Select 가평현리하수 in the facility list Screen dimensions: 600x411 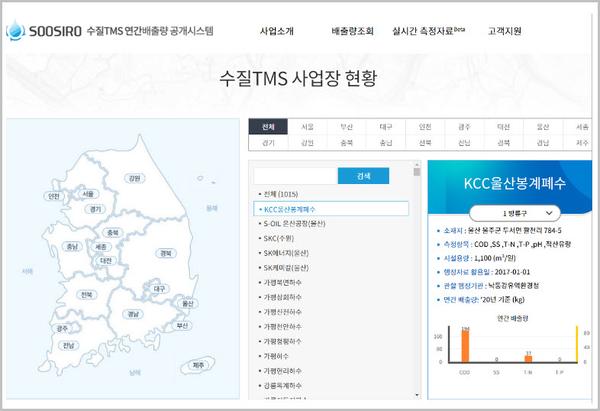click(282, 371)
